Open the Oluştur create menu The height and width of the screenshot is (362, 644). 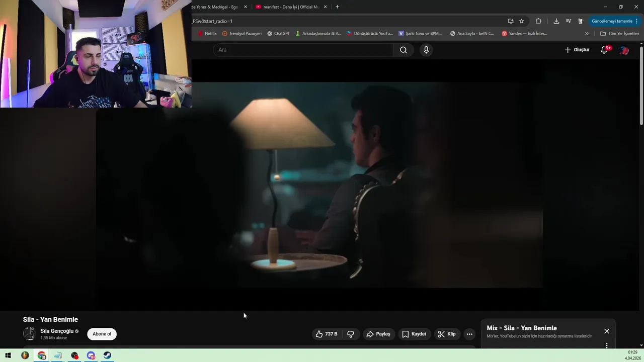click(x=577, y=50)
